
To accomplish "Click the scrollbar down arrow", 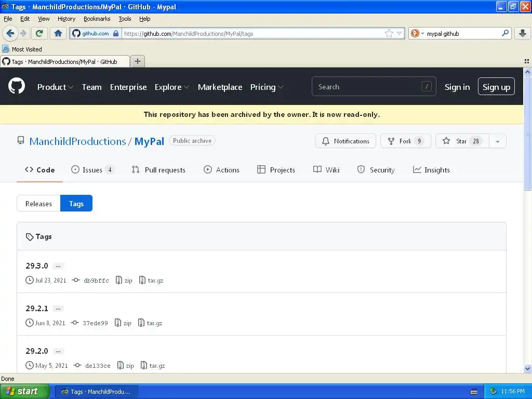I will point(527,368).
